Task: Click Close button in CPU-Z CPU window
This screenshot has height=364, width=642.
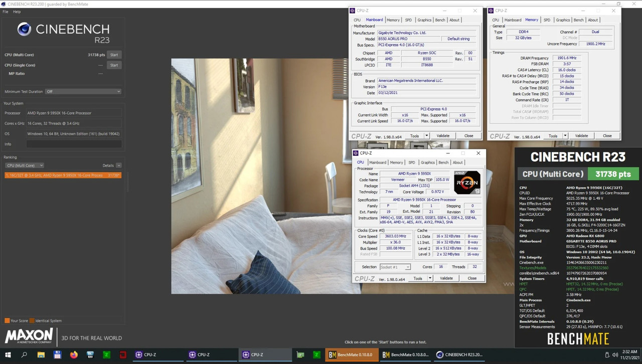Action: pos(472,278)
